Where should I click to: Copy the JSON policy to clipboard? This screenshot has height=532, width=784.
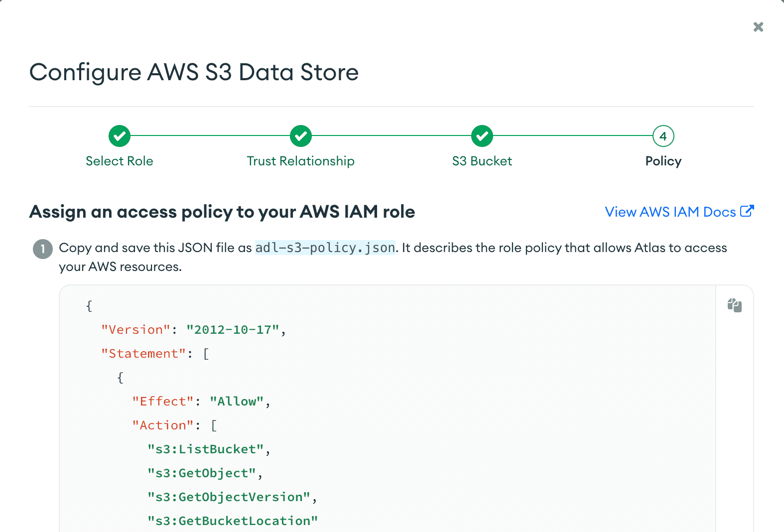(x=734, y=305)
